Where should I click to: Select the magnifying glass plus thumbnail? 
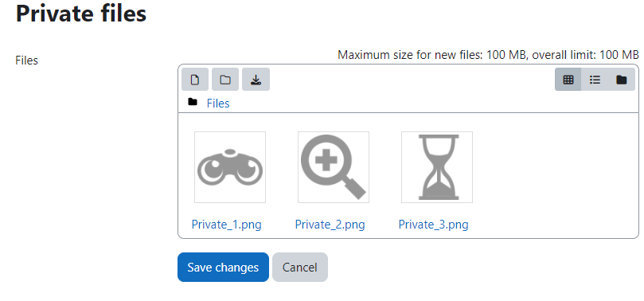[334, 167]
